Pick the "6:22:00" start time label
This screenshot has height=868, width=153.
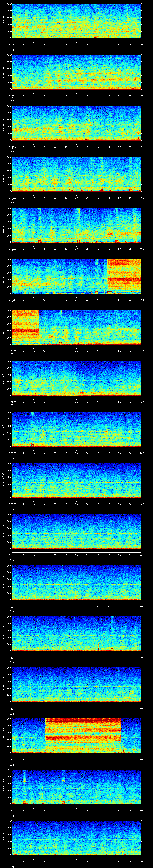pos(12,453)
